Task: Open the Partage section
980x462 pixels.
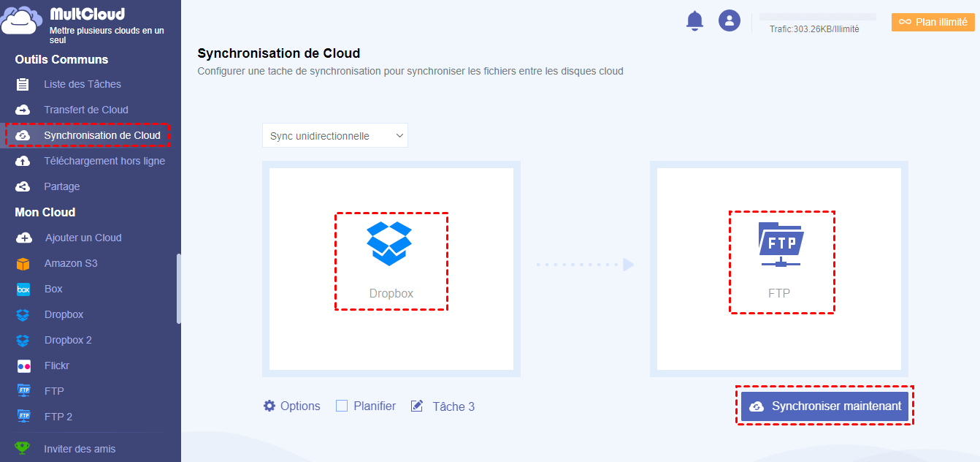Action: 62,186
